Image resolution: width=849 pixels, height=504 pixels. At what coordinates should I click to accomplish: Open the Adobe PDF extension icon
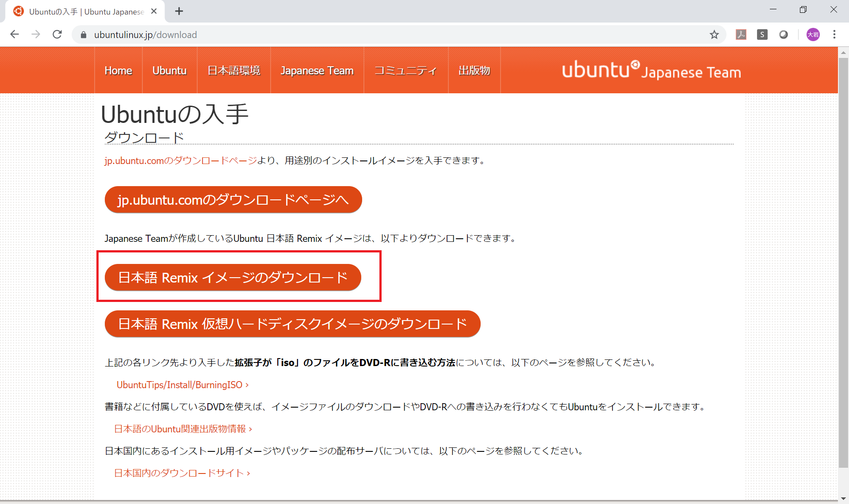(x=741, y=34)
